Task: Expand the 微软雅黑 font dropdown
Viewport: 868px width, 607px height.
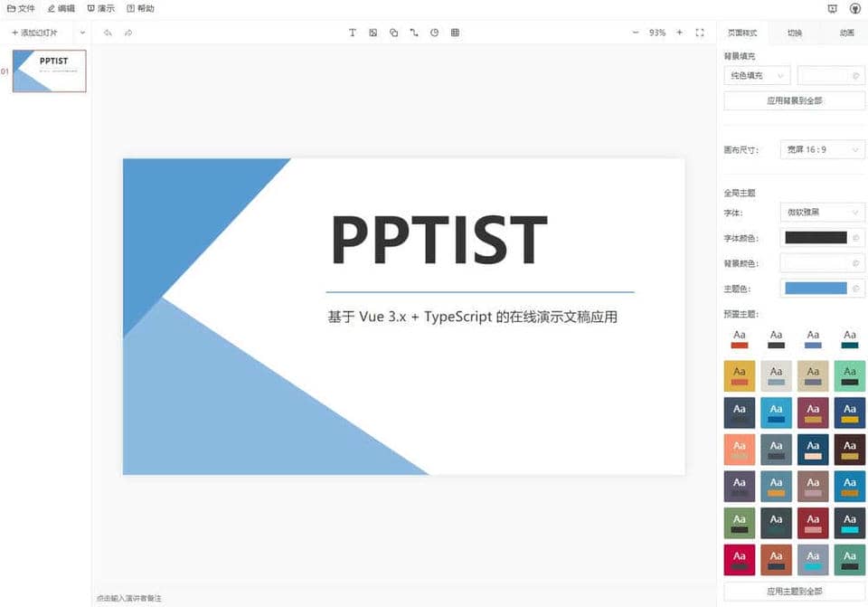Action: coord(822,213)
